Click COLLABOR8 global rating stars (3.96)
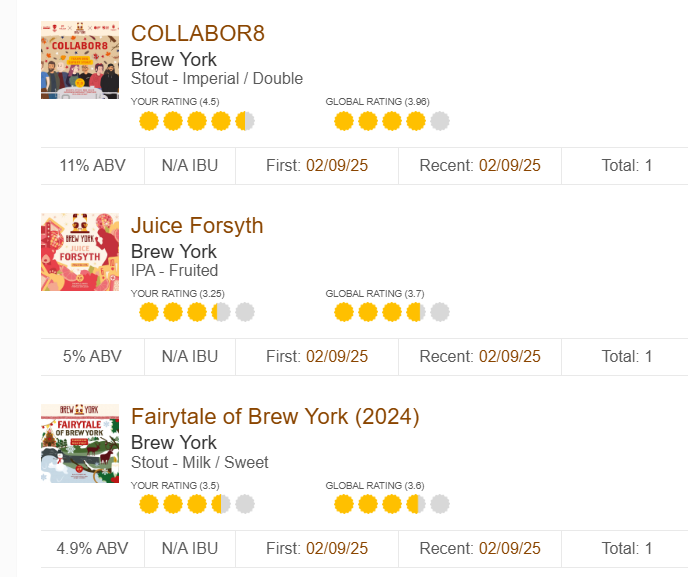This screenshot has height=577, width=688. [392, 122]
